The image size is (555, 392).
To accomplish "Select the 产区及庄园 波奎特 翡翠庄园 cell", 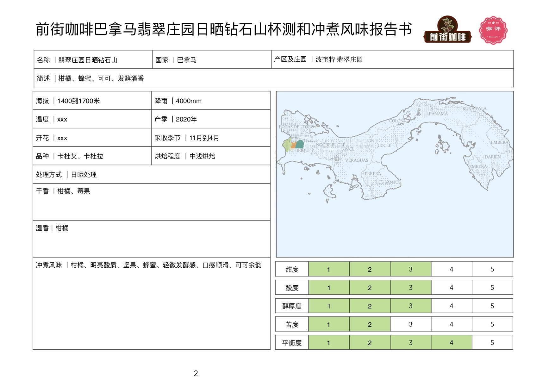I will point(392,59).
